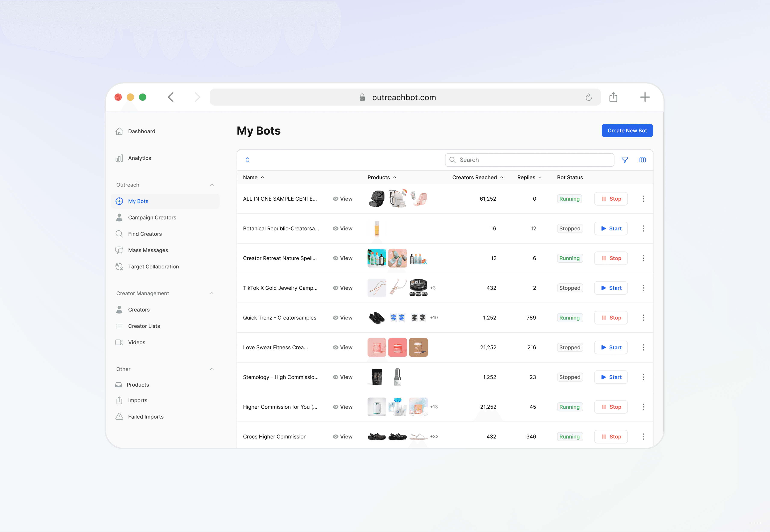
Task: Open three-dot menu for Quick Trenz row
Action: click(x=643, y=318)
